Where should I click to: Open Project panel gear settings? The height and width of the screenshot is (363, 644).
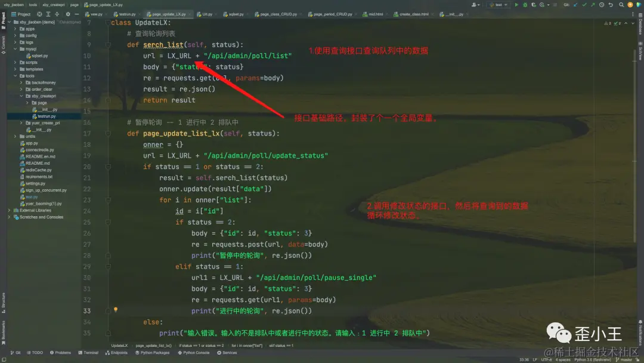(68, 14)
